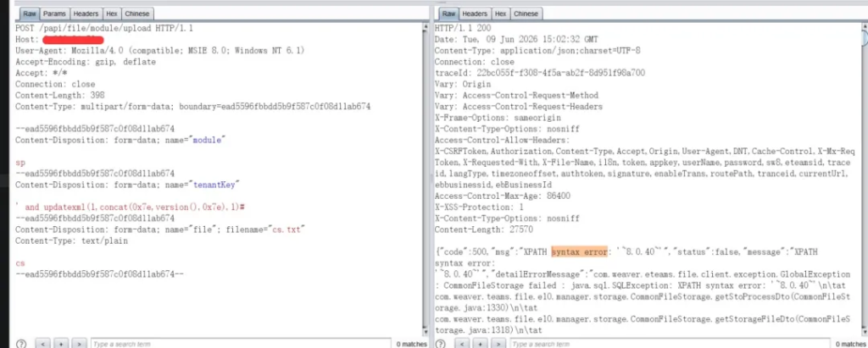This screenshot has height=348, width=868.
Task: Open the response Chinese tab
Action: (526, 14)
